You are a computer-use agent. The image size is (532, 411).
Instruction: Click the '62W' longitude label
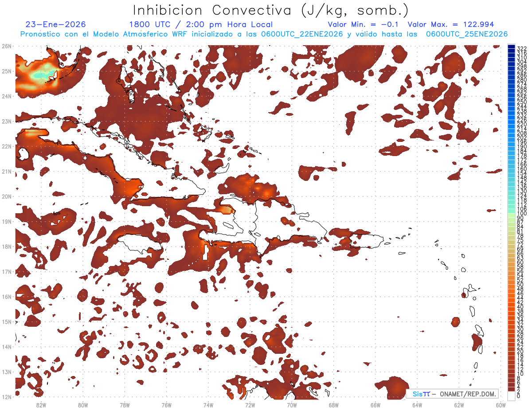point(459,405)
